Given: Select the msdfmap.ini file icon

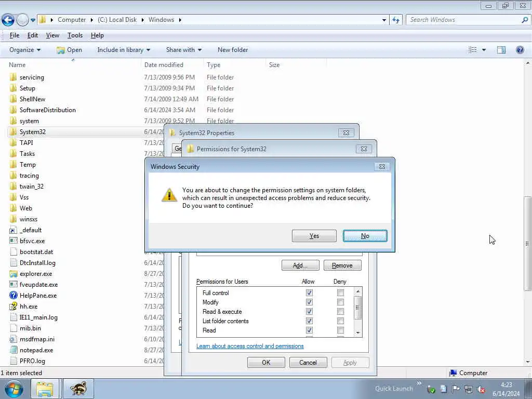Looking at the screenshot, I should (x=13, y=339).
